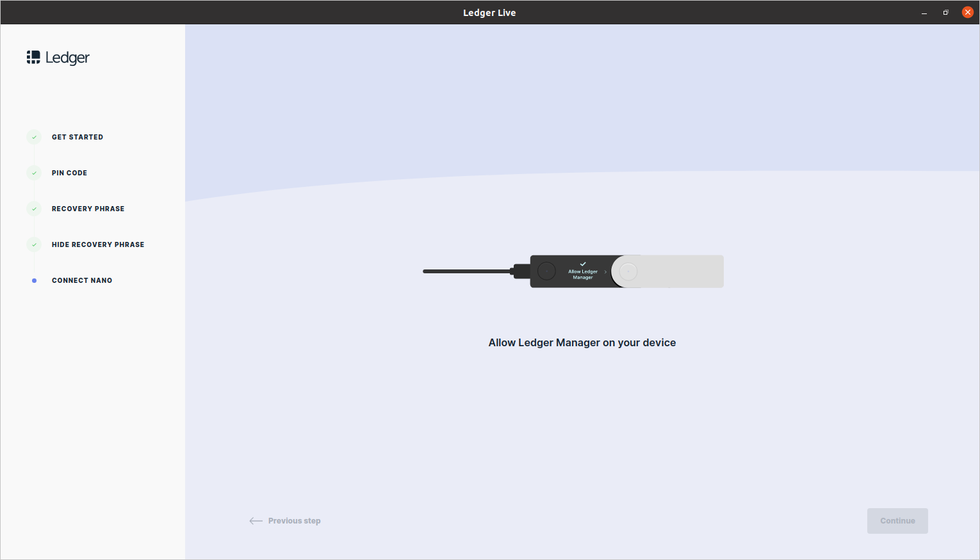Viewport: 980px width, 560px height.
Task: Click the Ledger logo in the sidebar
Action: pyautogui.click(x=58, y=57)
